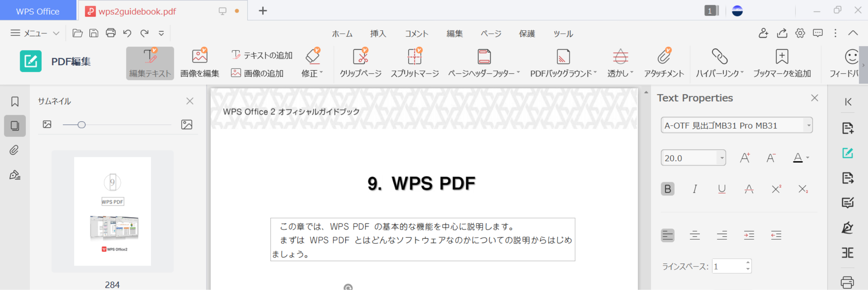Toggle strikethrough formatting
The width and height of the screenshot is (868, 290).
pyautogui.click(x=749, y=189)
